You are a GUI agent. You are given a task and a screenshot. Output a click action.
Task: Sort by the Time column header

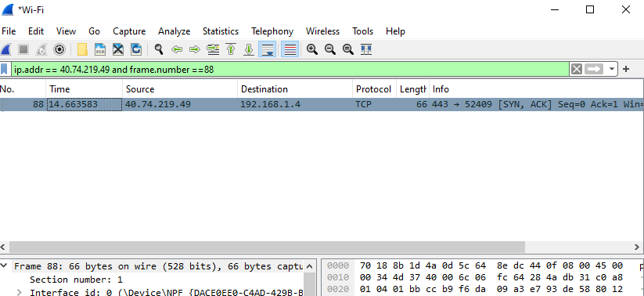[x=85, y=89]
